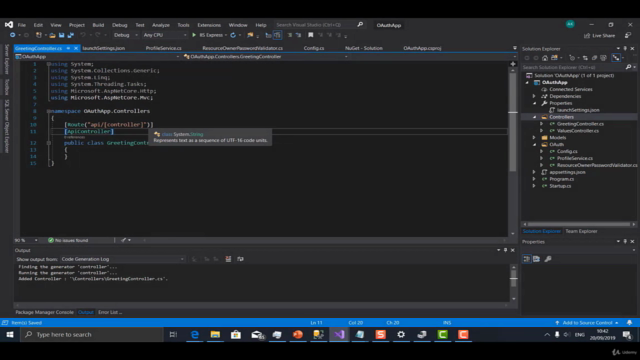Click the Collapse All icon in Solution Explorer
Viewport: 640px width, 360px height.
click(x=594, y=58)
